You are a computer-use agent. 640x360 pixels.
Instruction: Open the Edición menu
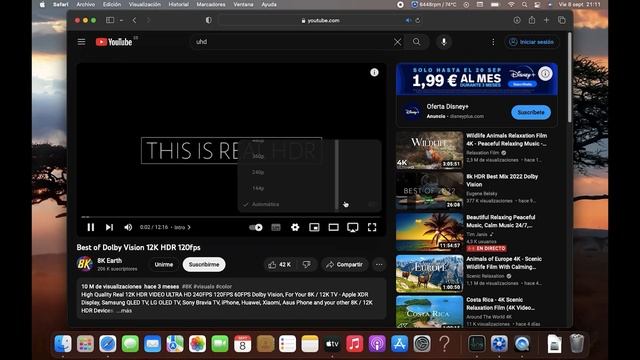pyautogui.click(x=112, y=4)
